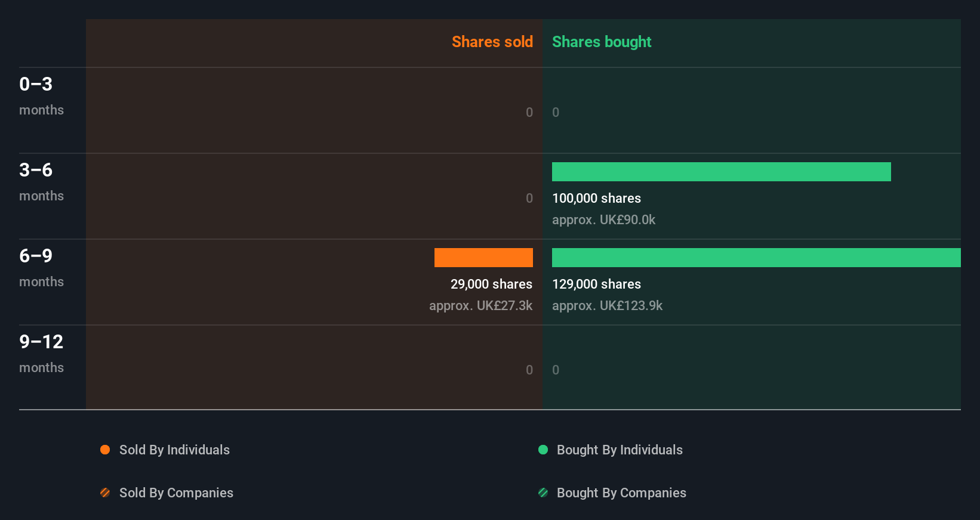Click the 0–3 months row label
Screen dimensions: 980x520
point(41,95)
